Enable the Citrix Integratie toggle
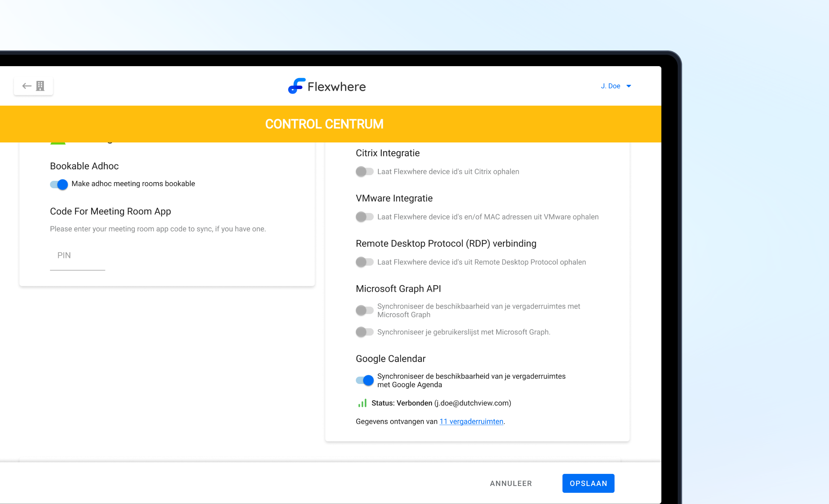 (365, 172)
